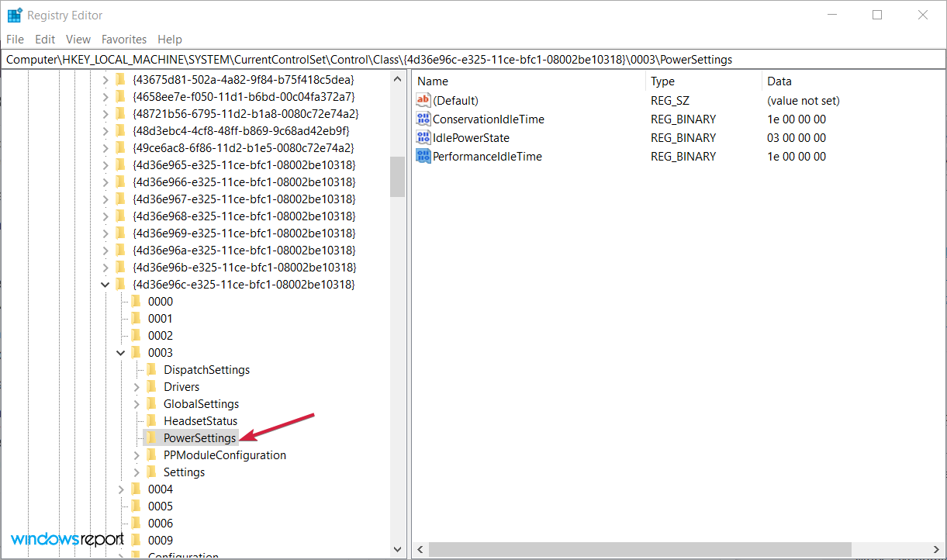This screenshot has width=947, height=560.
Task: Select the {4d36e966-e325-11ce-bfc1-08002be10318} key
Action: pyautogui.click(x=244, y=181)
